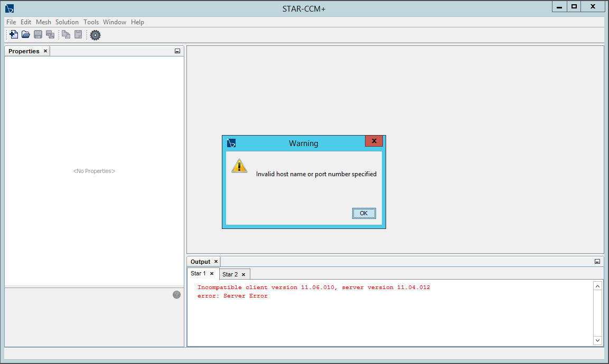This screenshot has height=364, width=609.
Task: Open the Tools menu
Action: (x=91, y=22)
